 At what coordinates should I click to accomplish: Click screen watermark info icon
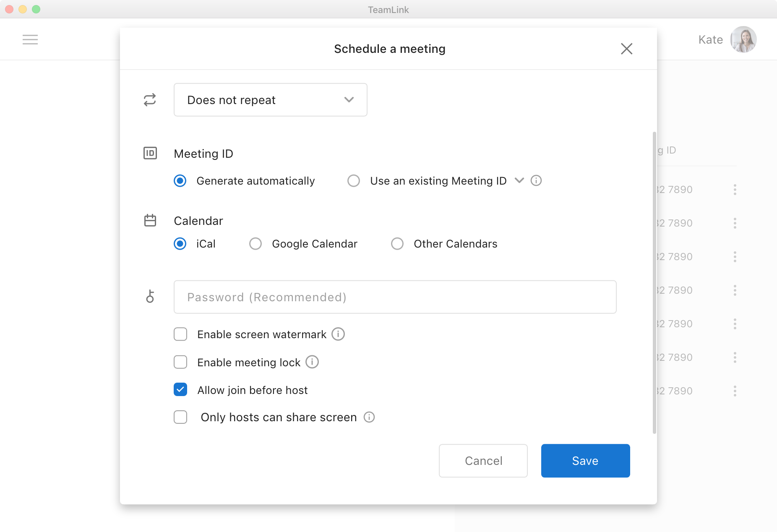pos(338,334)
